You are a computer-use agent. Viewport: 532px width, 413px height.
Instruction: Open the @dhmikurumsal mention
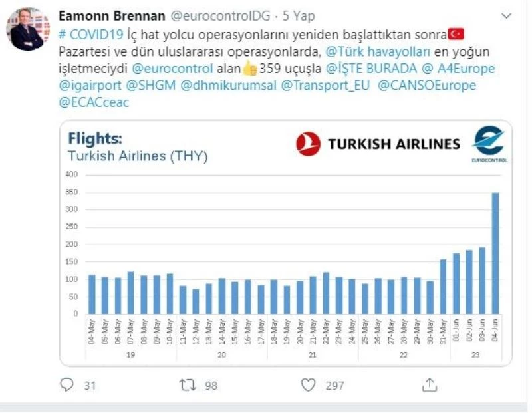point(227,85)
